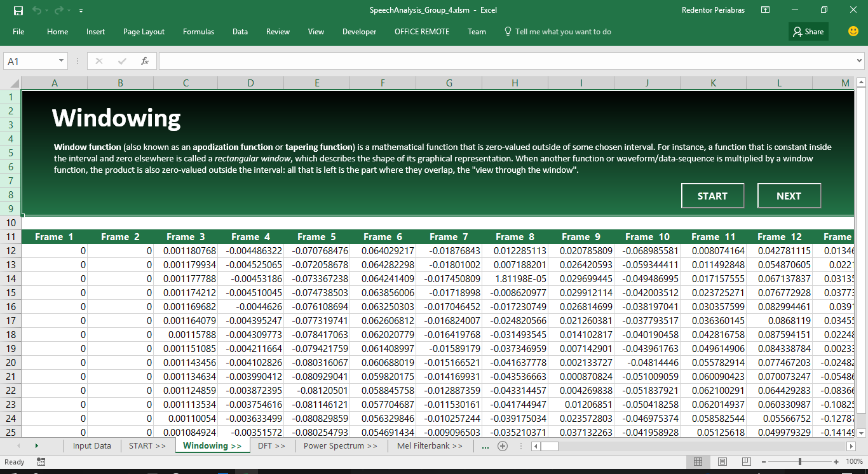Switch to Page Break Preview
868x474 pixels.
[x=747, y=462]
